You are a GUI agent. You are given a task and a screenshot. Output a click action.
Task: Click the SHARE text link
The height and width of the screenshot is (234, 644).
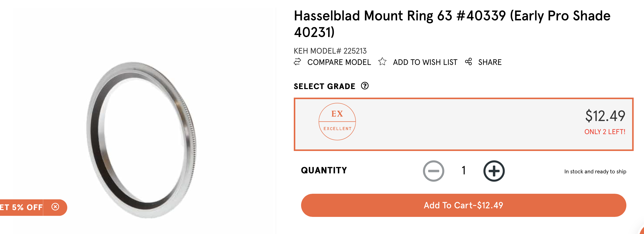pos(490,62)
